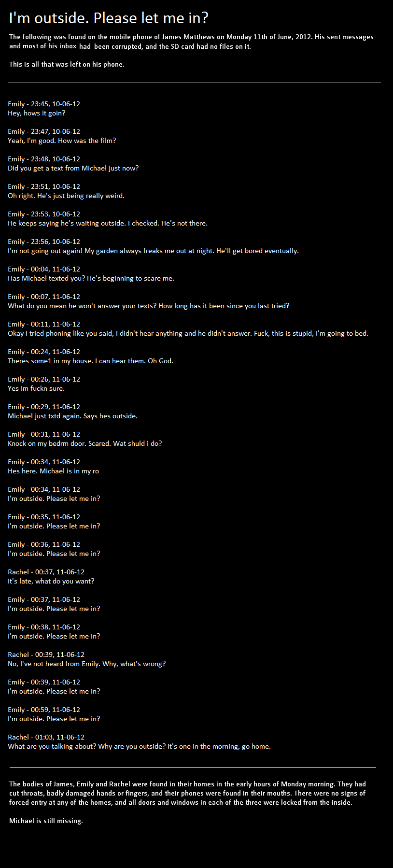Click "Michael just txtd again" message

point(72,416)
